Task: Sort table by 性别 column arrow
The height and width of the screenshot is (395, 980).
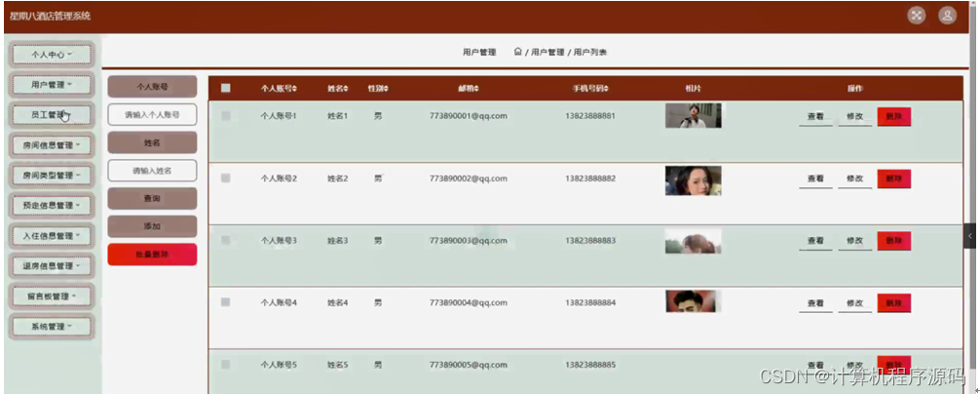Action: click(x=386, y=89)
